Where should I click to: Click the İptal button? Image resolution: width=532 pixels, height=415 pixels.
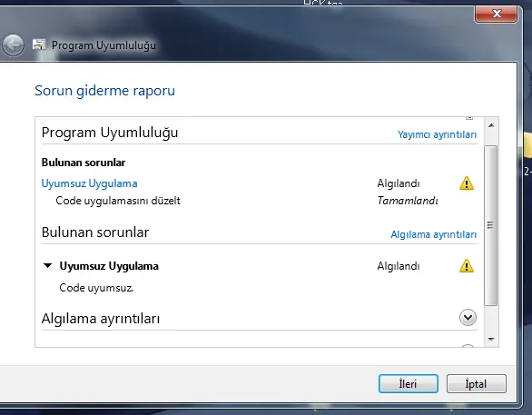tap(476, 384)
